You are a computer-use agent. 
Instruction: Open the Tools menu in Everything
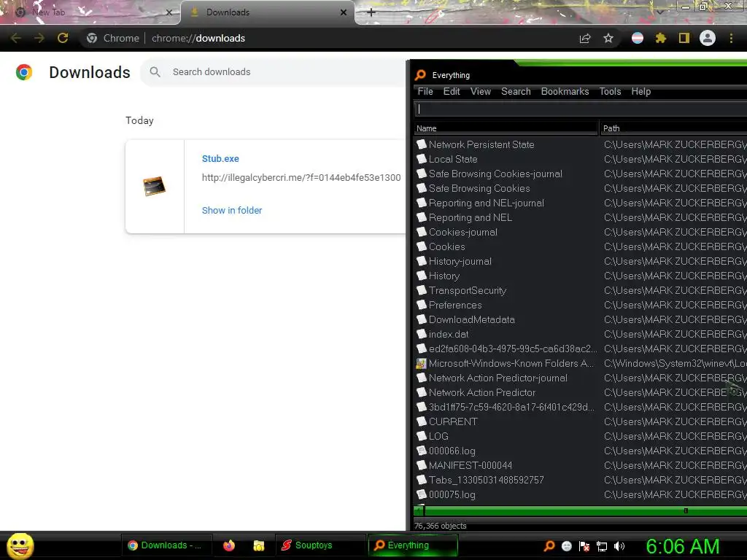[x=610, y=91]
